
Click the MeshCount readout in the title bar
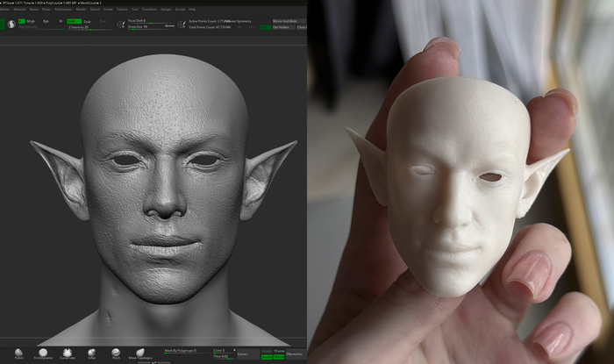point(91,3)
